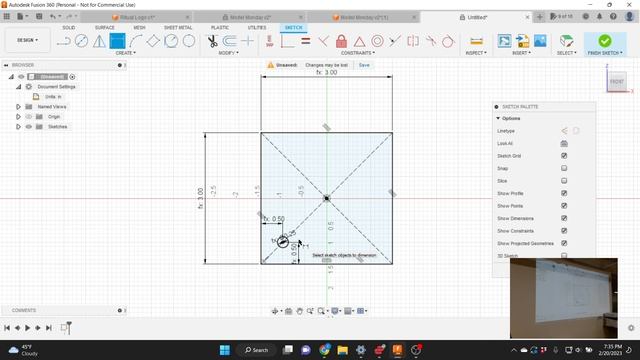Open the INSERT dropdown menu
640x360 pixels.
(x=521, y=53)
